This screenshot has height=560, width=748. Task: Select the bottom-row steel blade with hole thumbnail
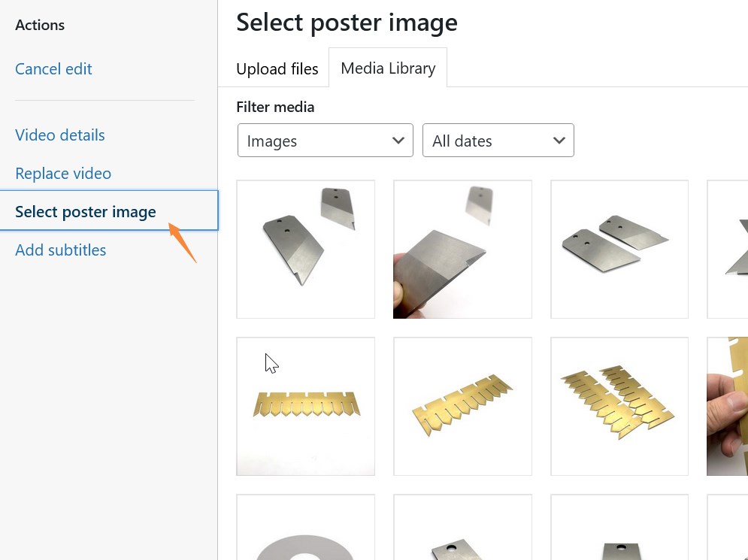[462, 530]
